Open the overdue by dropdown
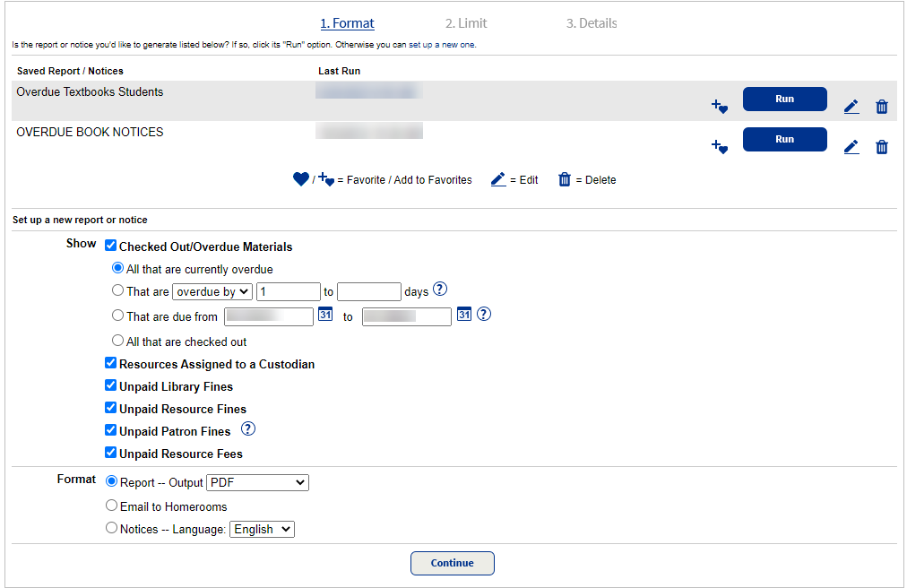Screen dimensions: 907x588 (212, 291)
